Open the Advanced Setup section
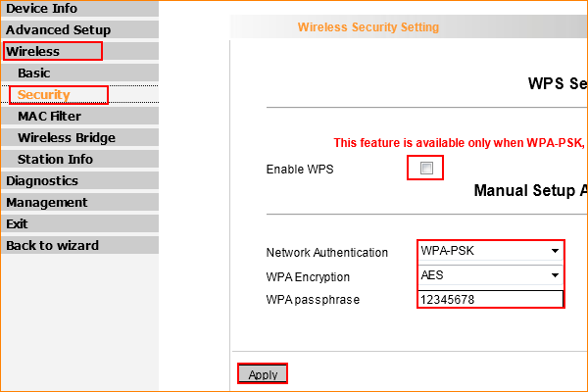Image resolution: width=588 pixels, height=392 pixels. tap(58, 30)
